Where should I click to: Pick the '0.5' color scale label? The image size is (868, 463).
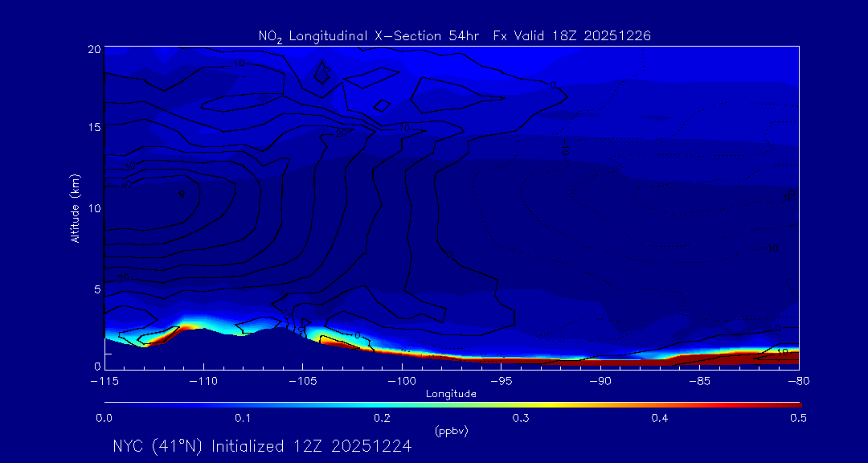[x=799, y=419]
